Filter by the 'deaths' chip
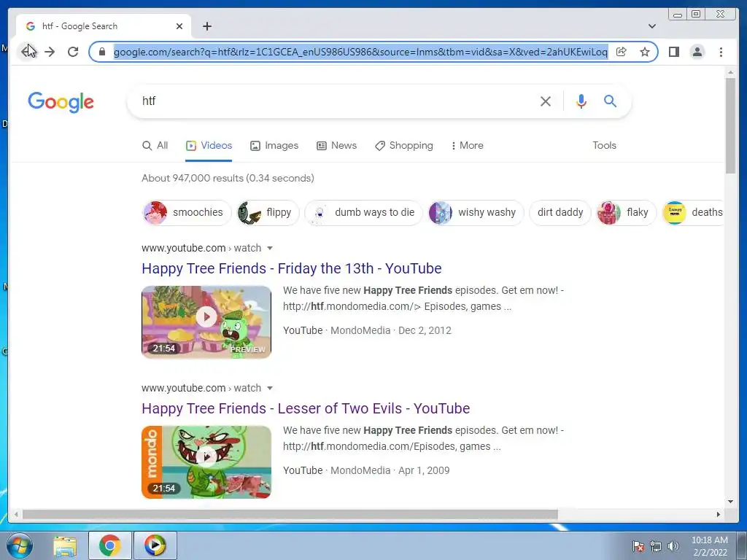Screen dimensions: 747x560 point(693,212)
